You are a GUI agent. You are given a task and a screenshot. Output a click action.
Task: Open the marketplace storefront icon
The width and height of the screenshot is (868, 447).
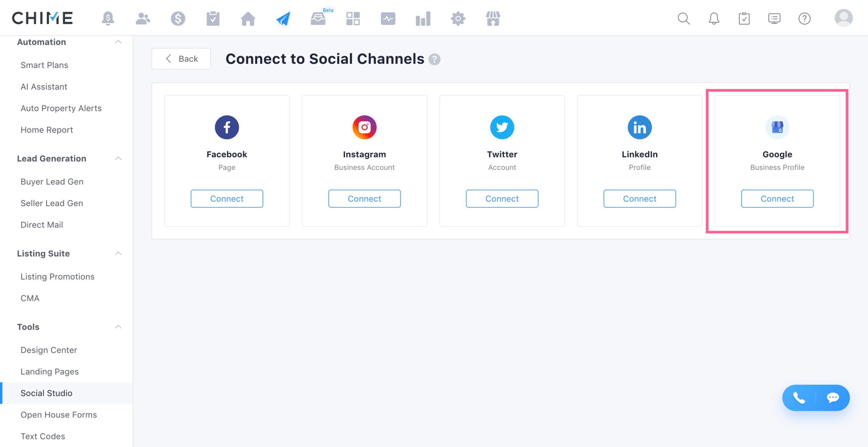click(493, 19)
